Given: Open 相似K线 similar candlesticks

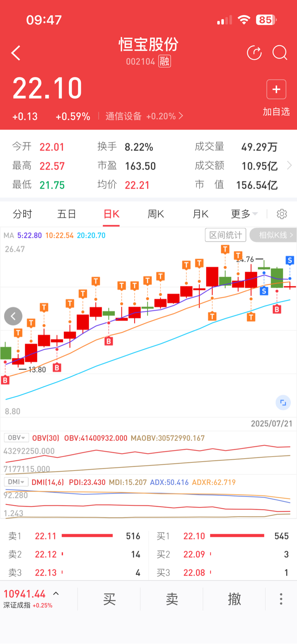Looking at the screenshot, I should [273, 235].
